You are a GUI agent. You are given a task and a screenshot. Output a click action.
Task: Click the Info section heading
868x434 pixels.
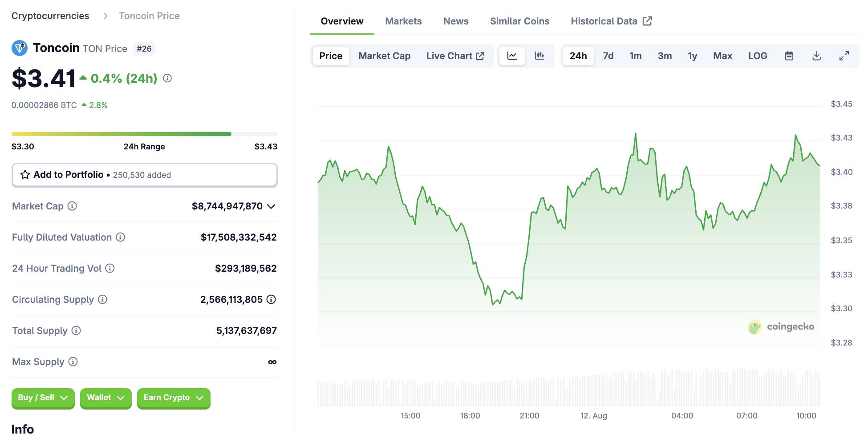[x=22, y=429]
